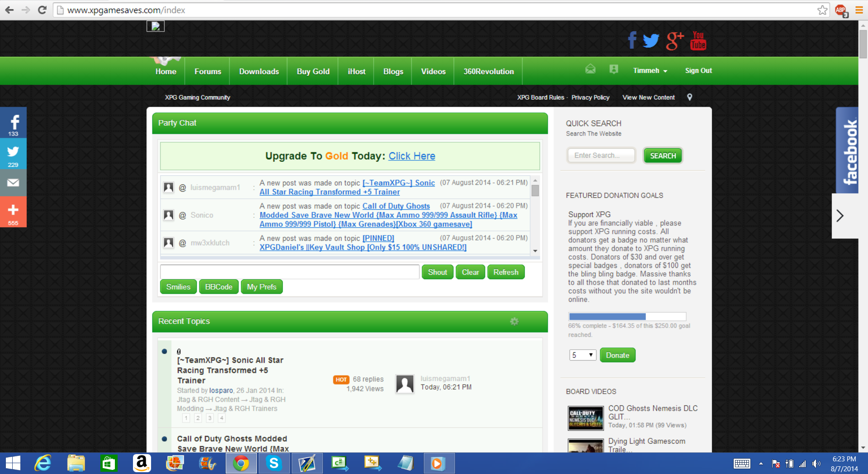
Task: Click the map marker icon near View New Content
Action: pyautogui.click(x=689, y=97)
